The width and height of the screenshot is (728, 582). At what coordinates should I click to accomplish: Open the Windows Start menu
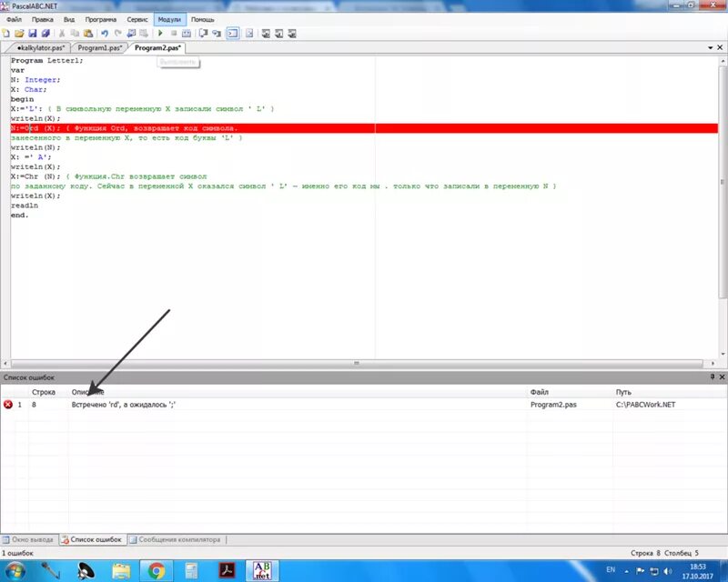[x=15, y=570]
